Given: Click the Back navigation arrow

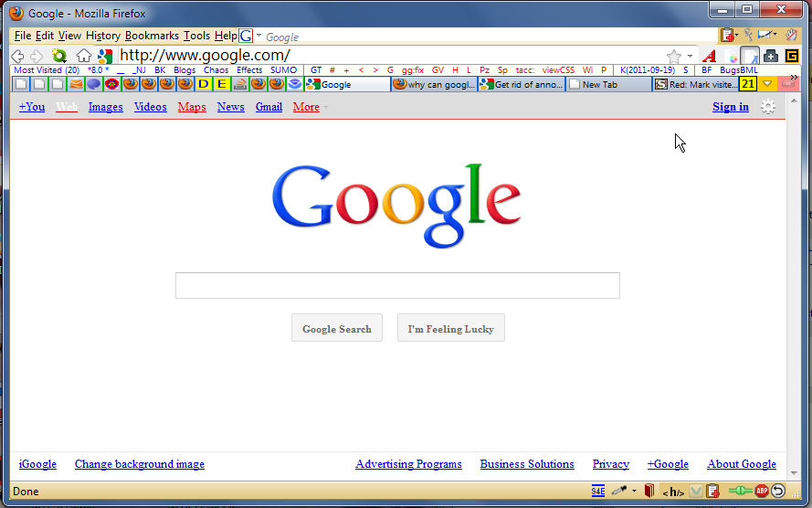Looking at the screenshot, I should coord(17,56).
